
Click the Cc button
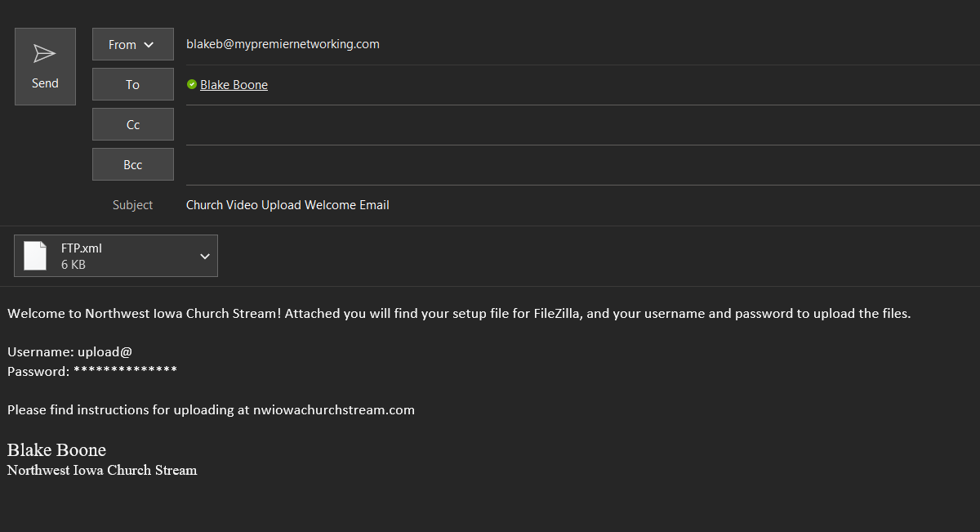coord(133,124)
